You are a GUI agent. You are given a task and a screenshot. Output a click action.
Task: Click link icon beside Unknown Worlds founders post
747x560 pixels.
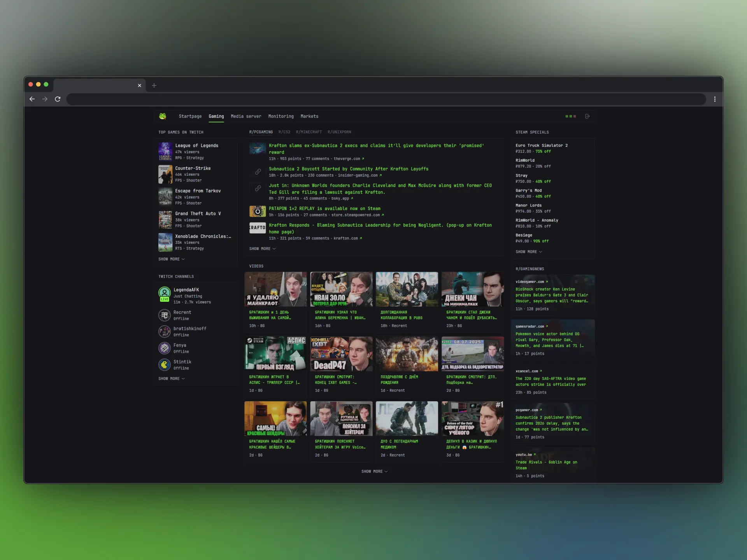(258, 189)
